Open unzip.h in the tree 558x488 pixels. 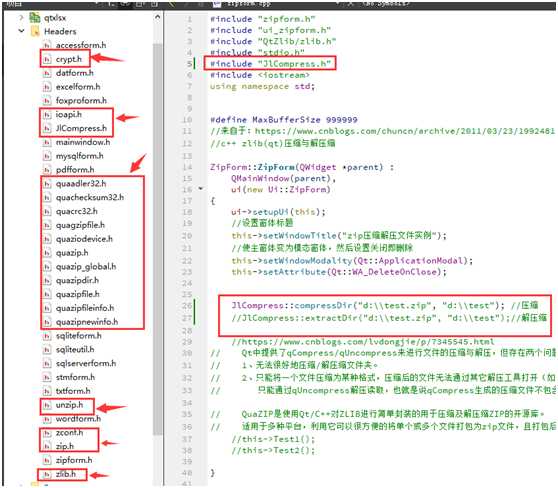click(69, 405)
